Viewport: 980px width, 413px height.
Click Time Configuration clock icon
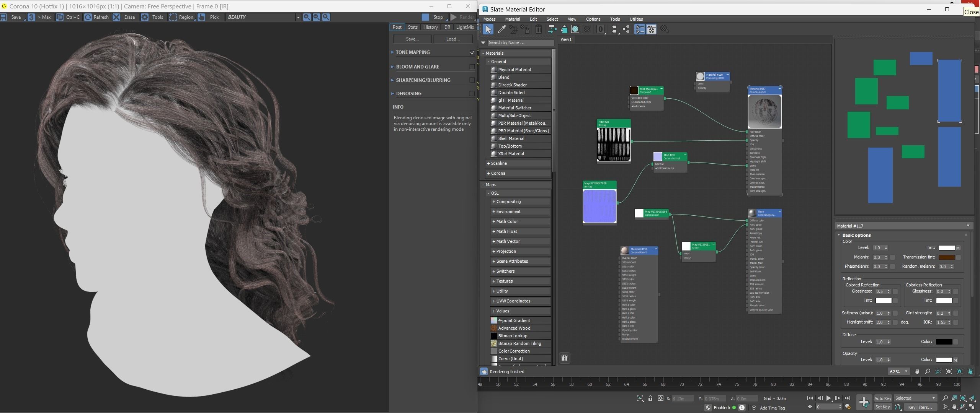(848, 407)
